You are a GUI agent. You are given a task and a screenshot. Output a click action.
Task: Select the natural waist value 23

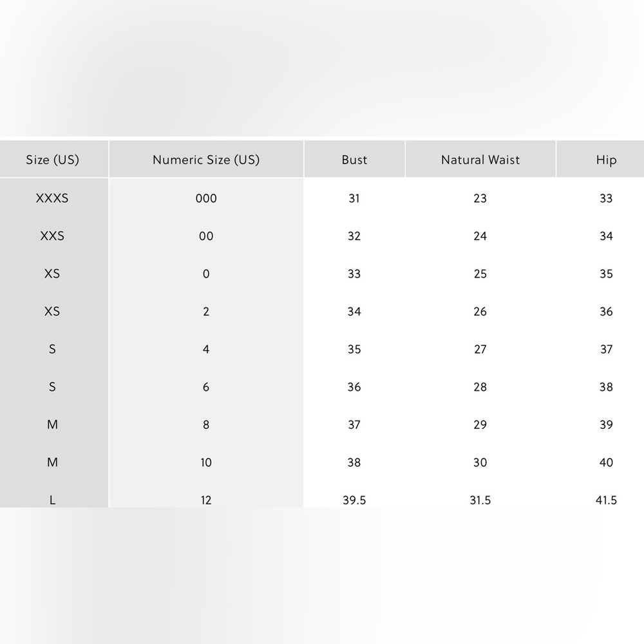(480, 198)
